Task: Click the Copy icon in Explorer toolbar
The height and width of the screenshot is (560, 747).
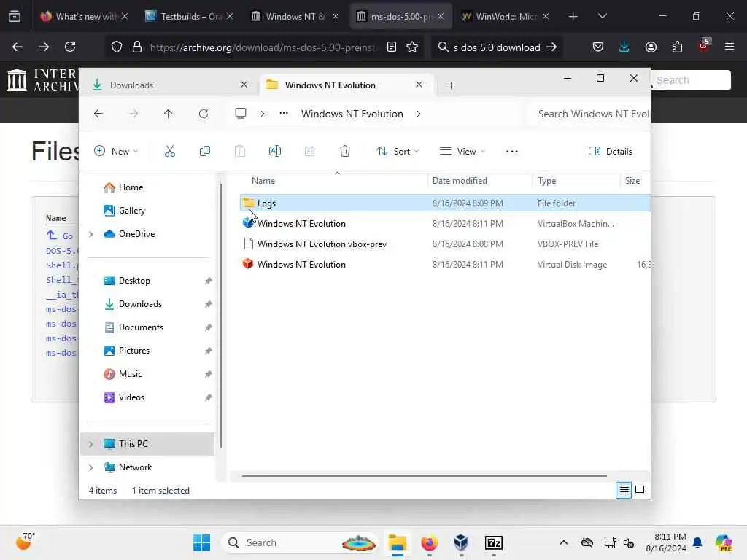Action: point(205,152)
